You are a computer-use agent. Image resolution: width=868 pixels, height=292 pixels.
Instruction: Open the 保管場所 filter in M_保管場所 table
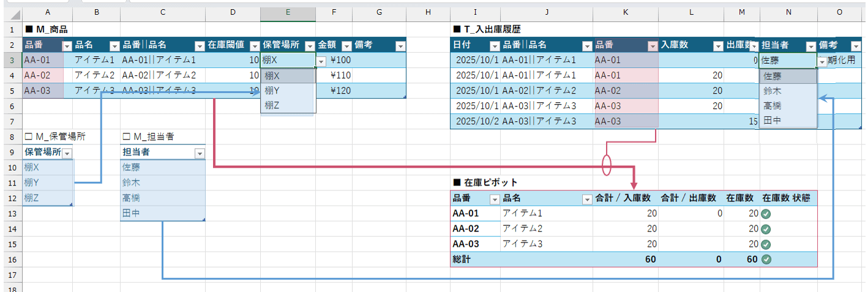(x=67, y=153)
